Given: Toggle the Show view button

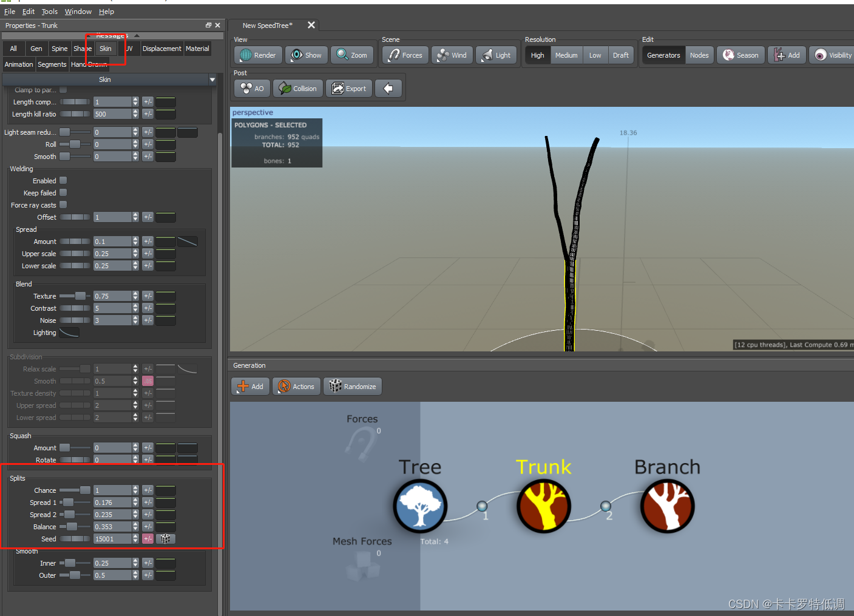Looking at the screenshot, I should pyautogui.click(x=307, y=55).
